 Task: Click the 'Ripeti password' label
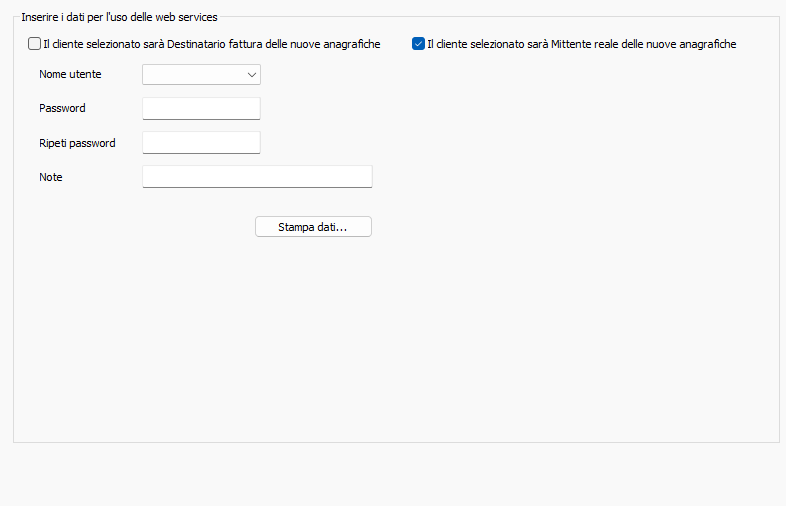[77, 143]
